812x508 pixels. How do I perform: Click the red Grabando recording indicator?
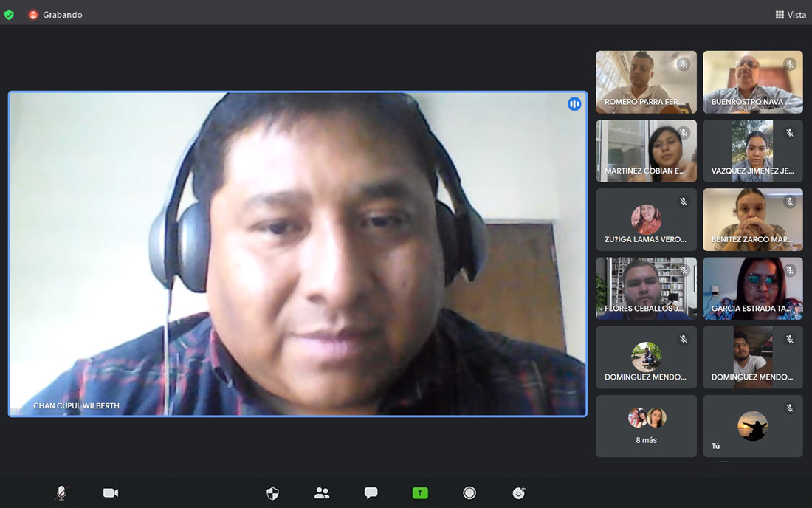[x=33, y=15]
